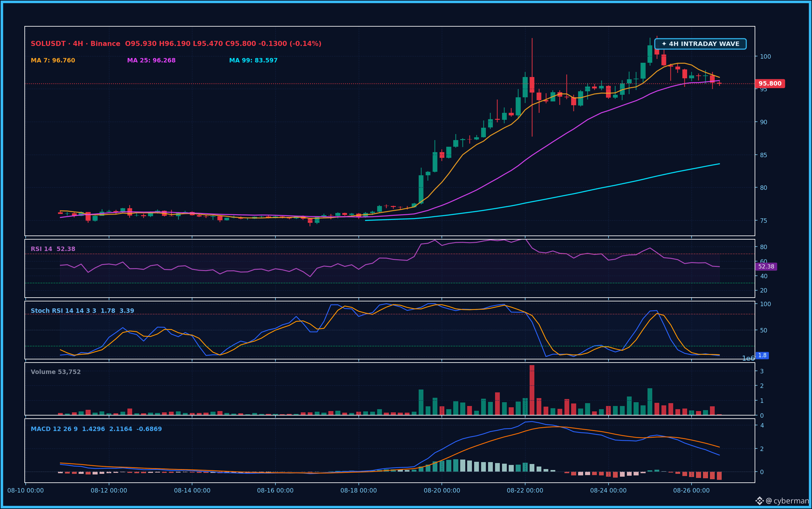
Task: Click the 0 label on the MACD axis
Action: point(762,472)
